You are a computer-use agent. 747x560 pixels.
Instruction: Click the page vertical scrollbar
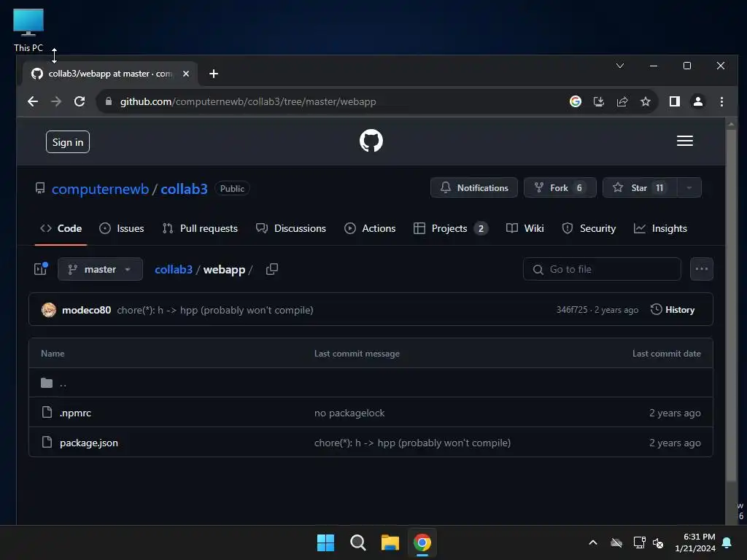(x=731, y=305)
